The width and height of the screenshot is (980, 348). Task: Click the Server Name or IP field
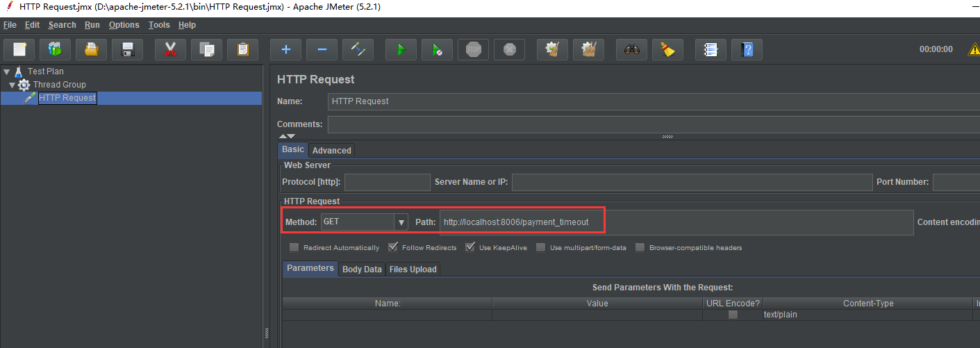(692, 182)
